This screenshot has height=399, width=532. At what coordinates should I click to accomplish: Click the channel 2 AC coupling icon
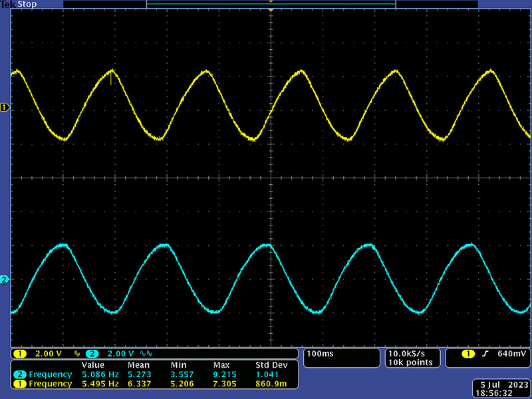[144, 354]
